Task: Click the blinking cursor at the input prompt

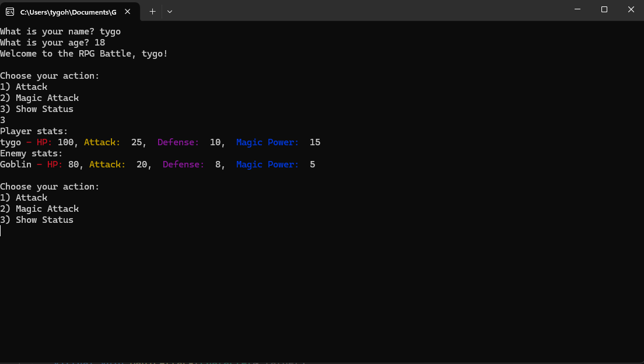Action: (1, 231)
